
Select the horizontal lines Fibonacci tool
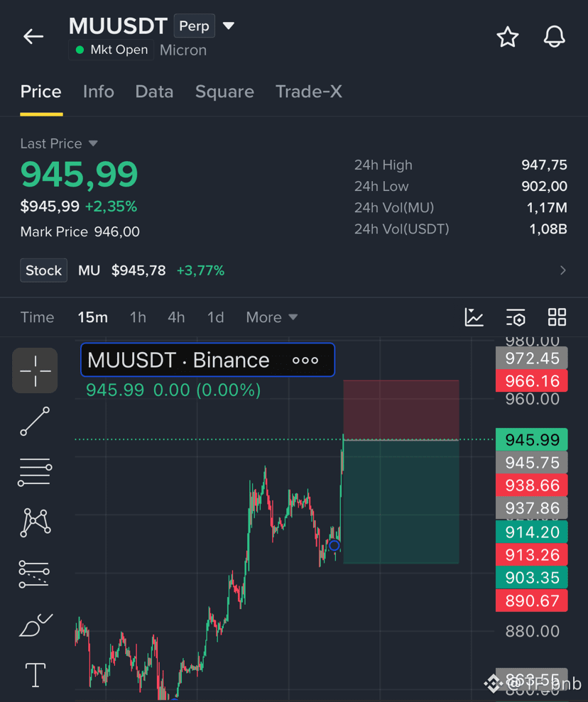(x=35, y=472)
